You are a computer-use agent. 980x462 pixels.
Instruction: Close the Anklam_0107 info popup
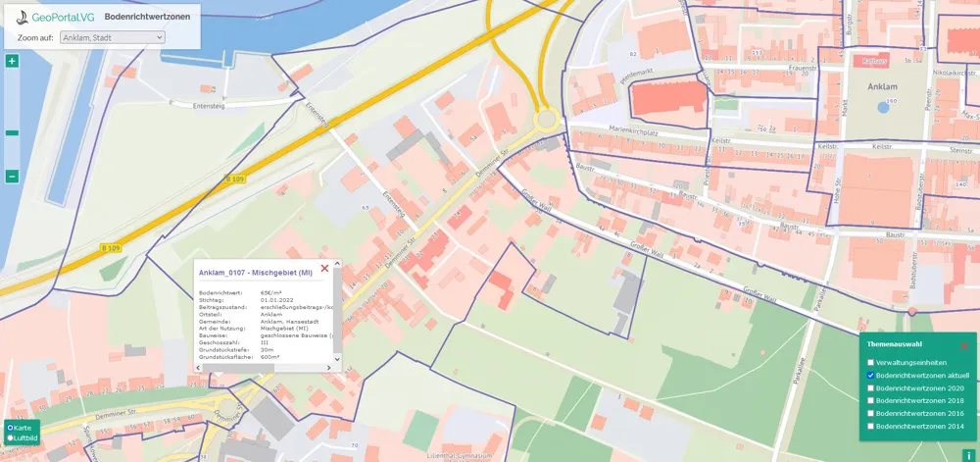click(x=324, y=268)
